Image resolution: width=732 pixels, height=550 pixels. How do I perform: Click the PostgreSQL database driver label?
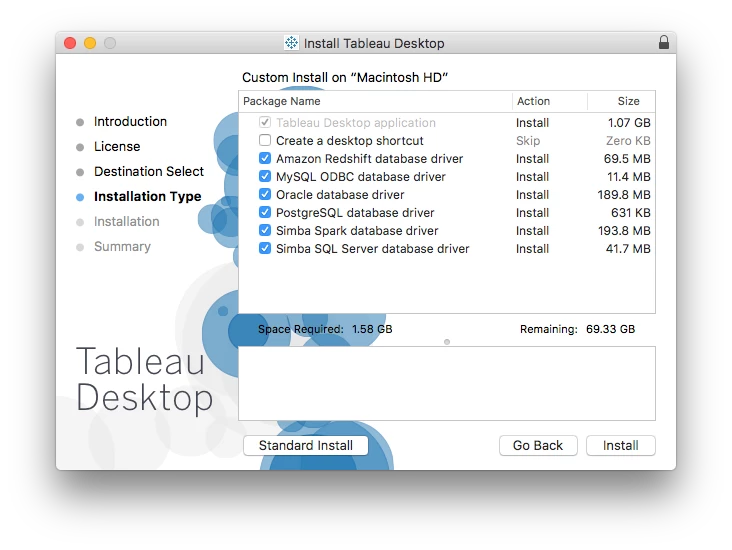coord(355,213)
